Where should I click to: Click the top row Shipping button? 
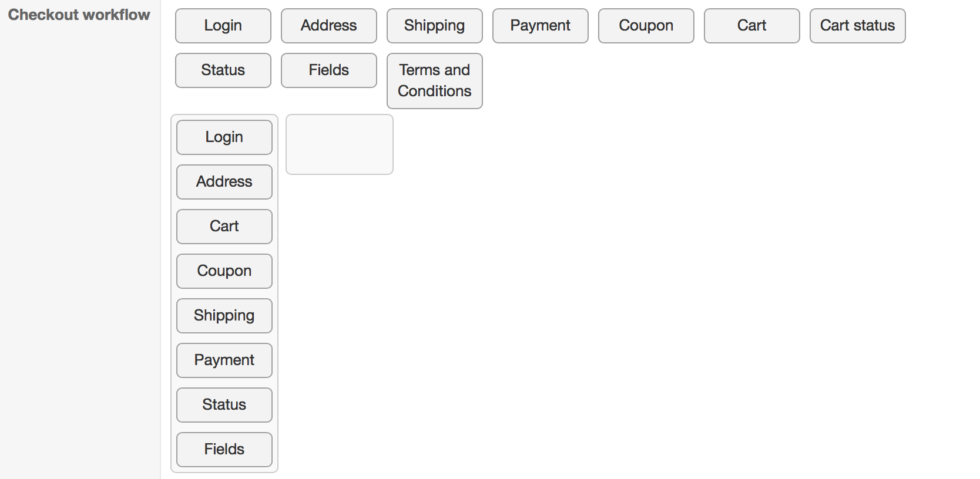point(435,26)
